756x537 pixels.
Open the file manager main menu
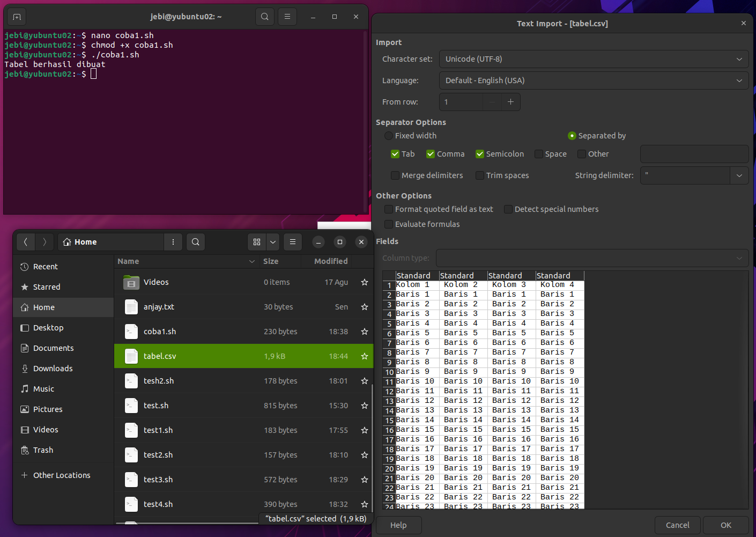293,242
